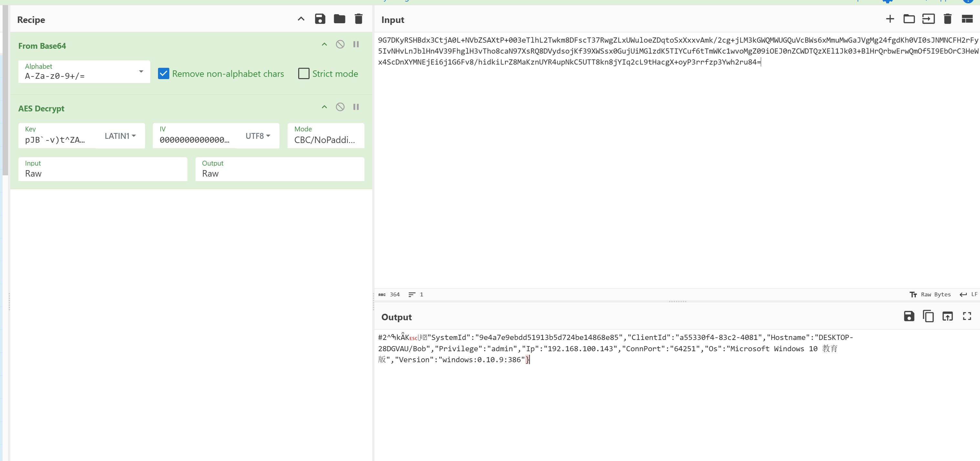Clear the recipe with trash icon

(x=358, y=19)
